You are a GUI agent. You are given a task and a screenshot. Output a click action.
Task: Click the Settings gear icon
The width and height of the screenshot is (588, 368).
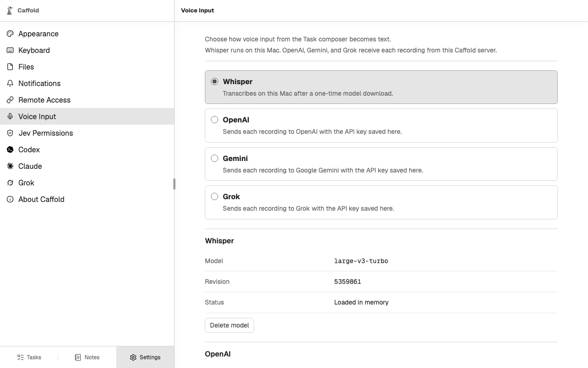(x=133, y=357)
